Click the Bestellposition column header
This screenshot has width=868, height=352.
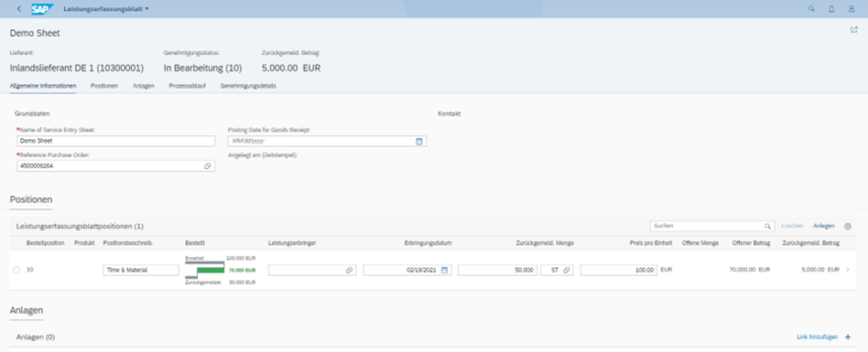[x=45, y=243]
